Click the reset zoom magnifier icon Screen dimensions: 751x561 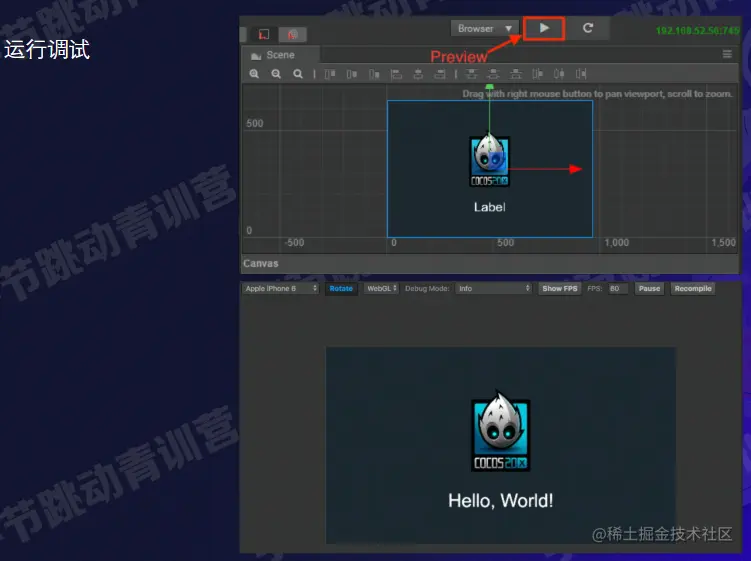298,74
